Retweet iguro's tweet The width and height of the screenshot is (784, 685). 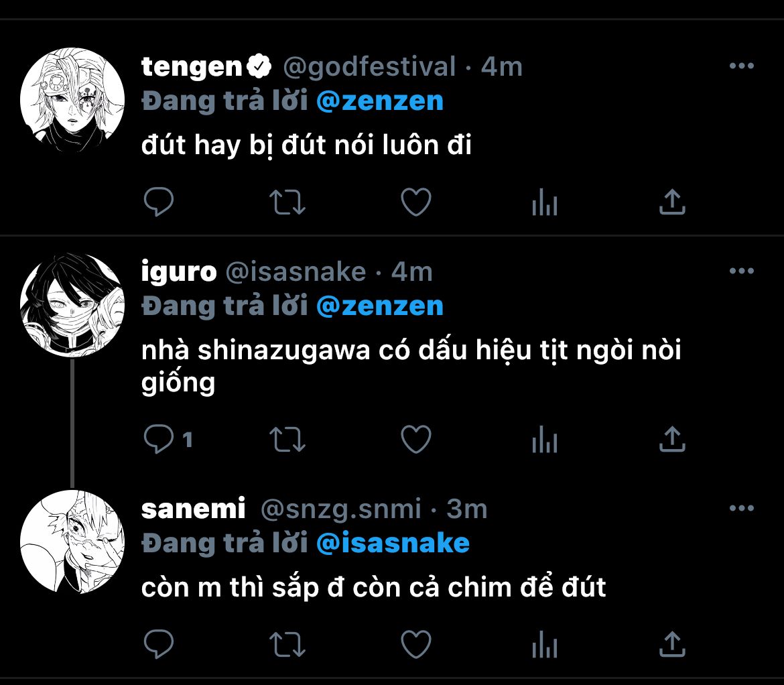(x=287, y=440)
